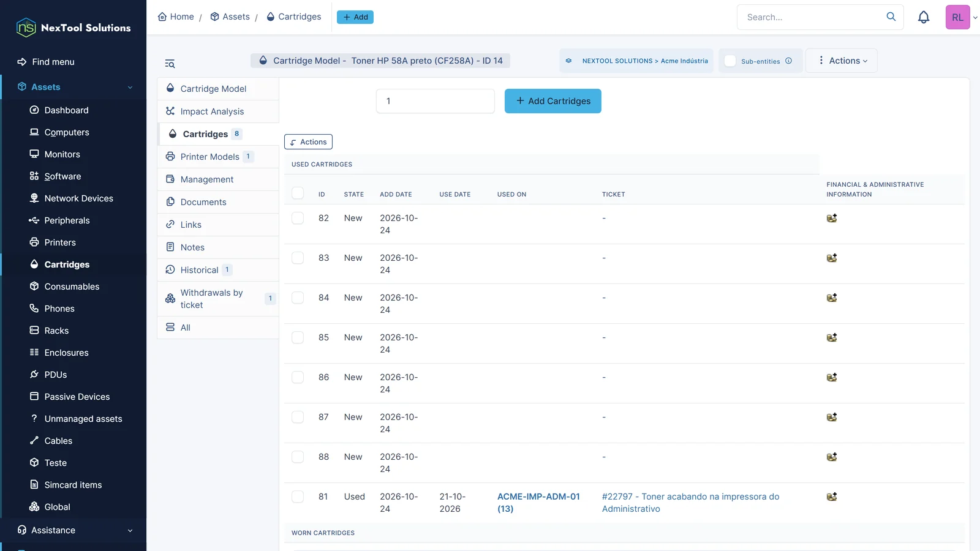Open financial info icon for cartridge 85
The height and width of the screenshot is (551, 980).
(x=832, y=337)
